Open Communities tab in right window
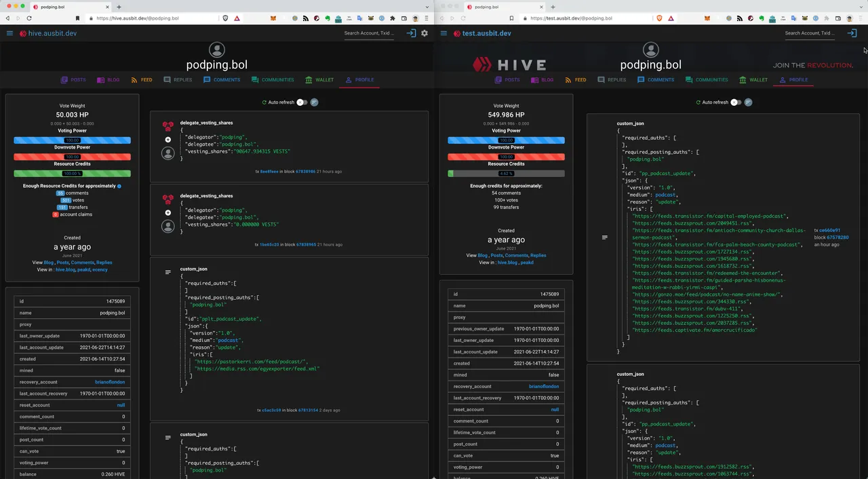The height and width of the screenshot is (479, 868). [707, 80]
